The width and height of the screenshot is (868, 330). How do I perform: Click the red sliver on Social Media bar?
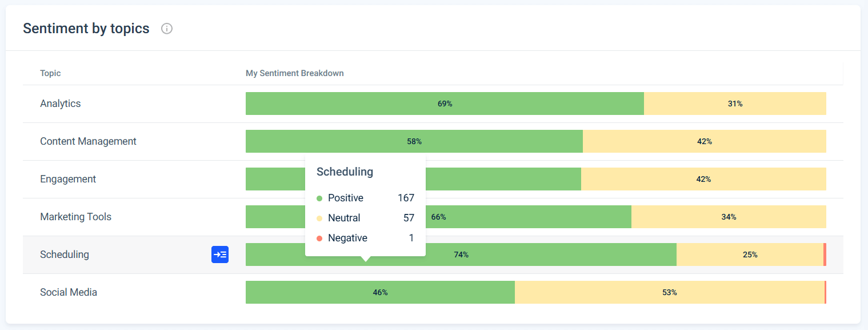pyautogui.click(x=824, y=292)
